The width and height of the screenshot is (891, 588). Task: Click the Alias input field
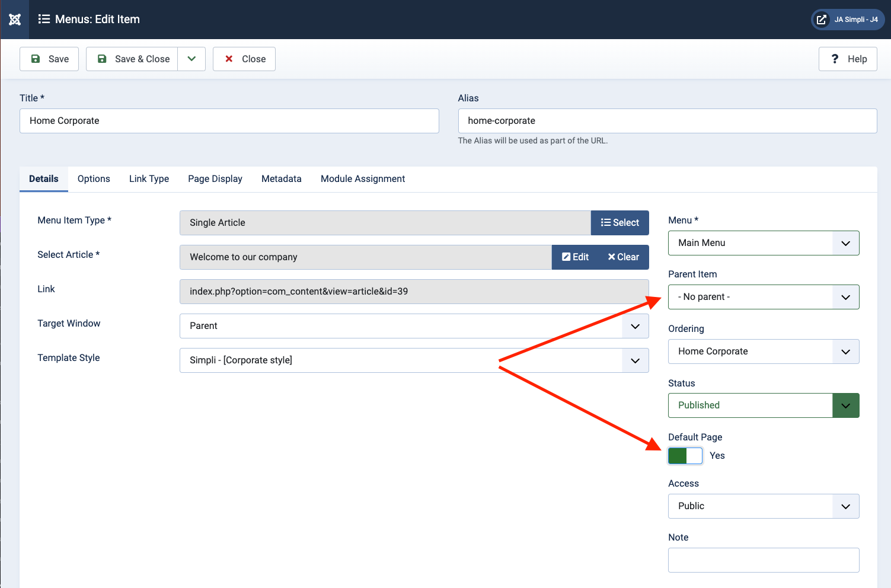[x=667, y=121]
